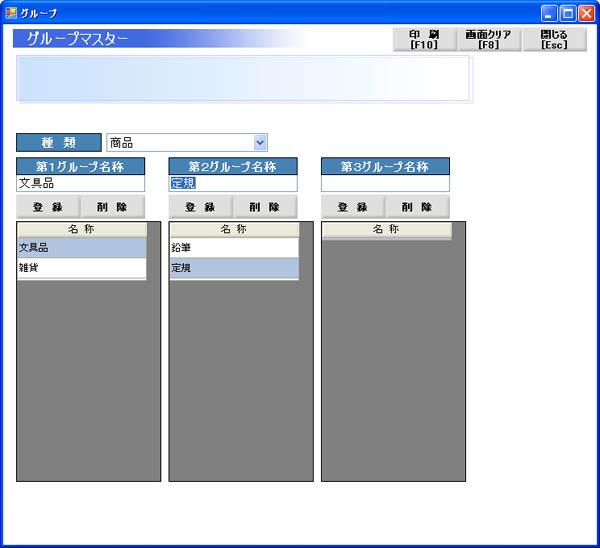Select the 定規 row in second list
Image resolution: width=600 pixels, height=548 pixels.
point(234,268)
